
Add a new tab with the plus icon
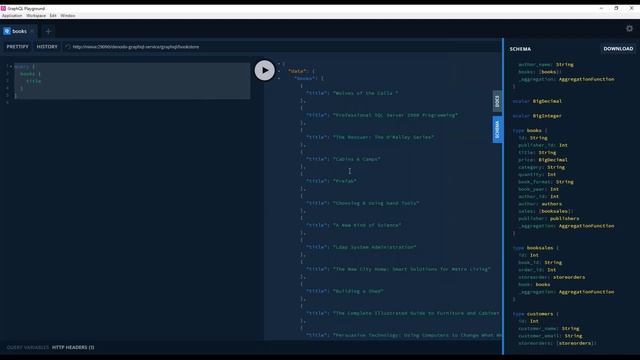coord(48,31)
